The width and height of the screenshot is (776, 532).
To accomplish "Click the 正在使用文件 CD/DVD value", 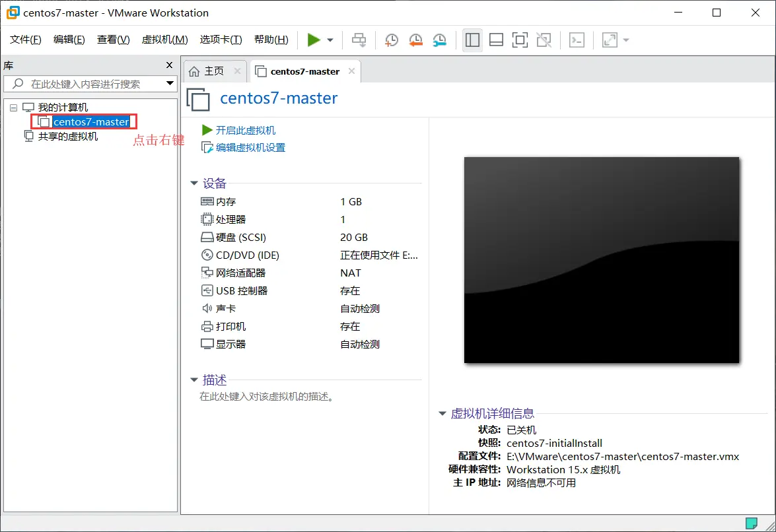I will pos(379,255).
